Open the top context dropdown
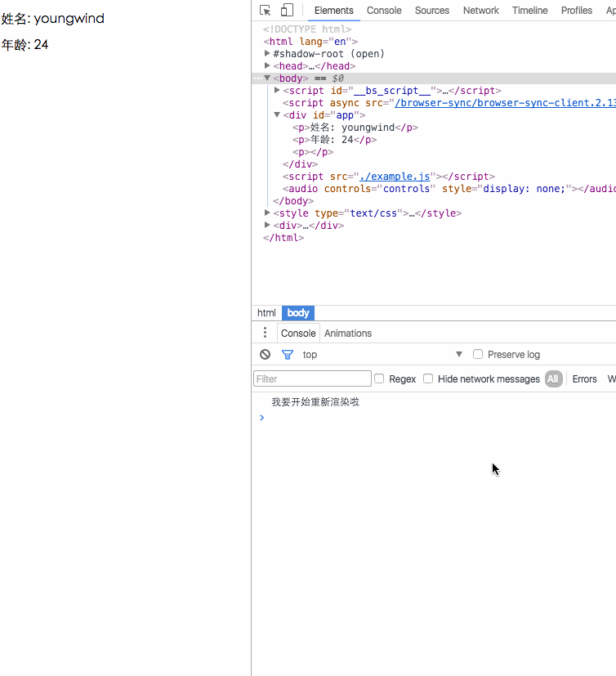The height and width of the screenshot is (676, 616). tap(382, 355)
